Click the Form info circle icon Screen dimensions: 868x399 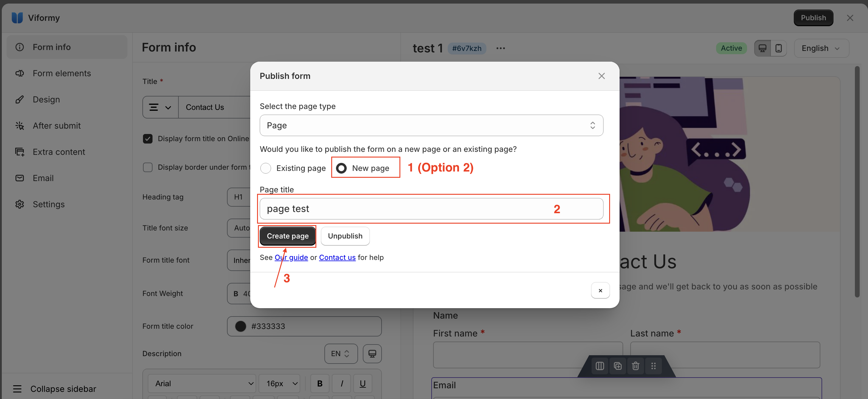(x=20, y=47)
